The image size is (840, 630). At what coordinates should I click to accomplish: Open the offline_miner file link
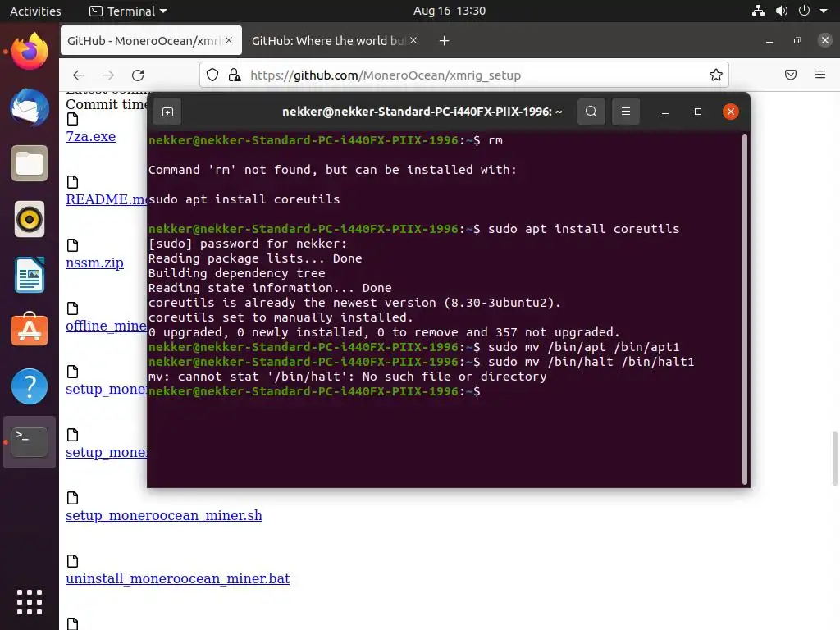[x=106, y=326]
